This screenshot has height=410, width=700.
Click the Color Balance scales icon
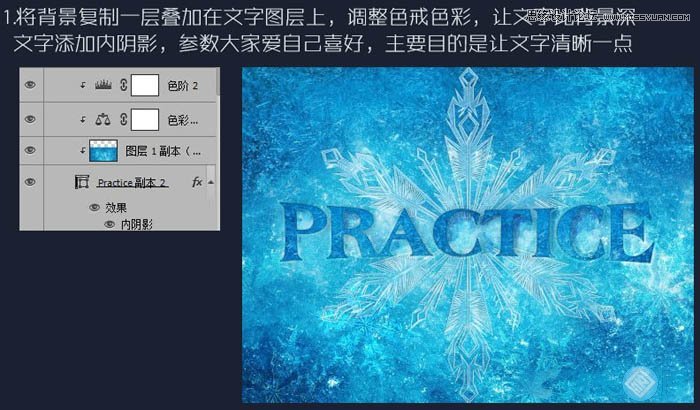pyautogui.click(x=101, y=119)
